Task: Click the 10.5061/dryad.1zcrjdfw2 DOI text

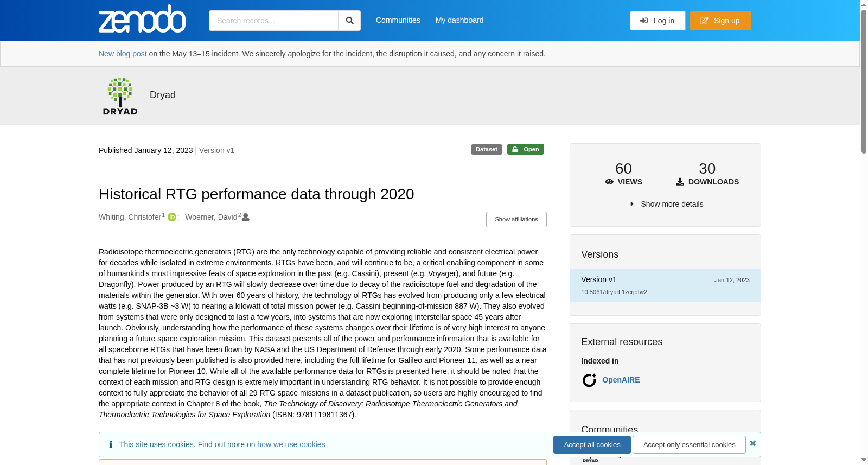Action: (x=614, y=292)
